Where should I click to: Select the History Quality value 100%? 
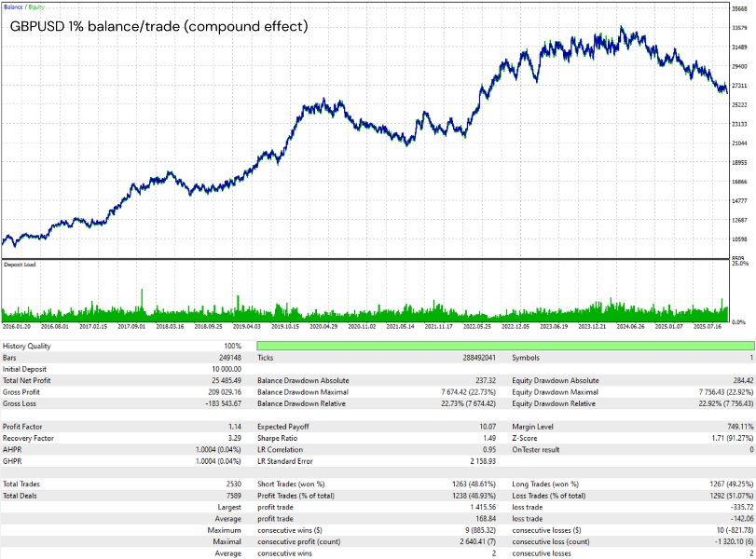click(x=233, y=346)
